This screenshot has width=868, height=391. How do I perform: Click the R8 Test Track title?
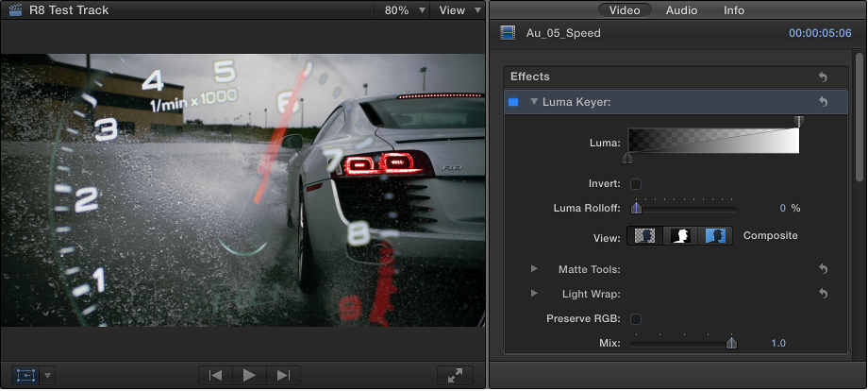coord(69,10)
